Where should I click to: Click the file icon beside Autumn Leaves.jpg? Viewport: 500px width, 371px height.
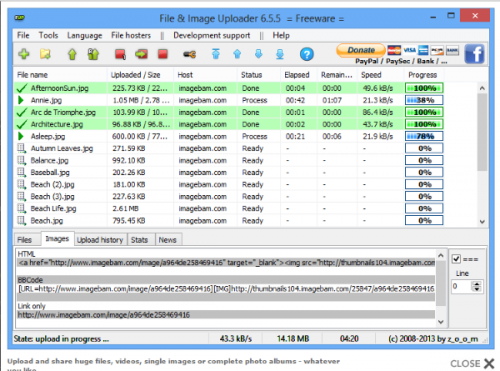click(21, 148)
